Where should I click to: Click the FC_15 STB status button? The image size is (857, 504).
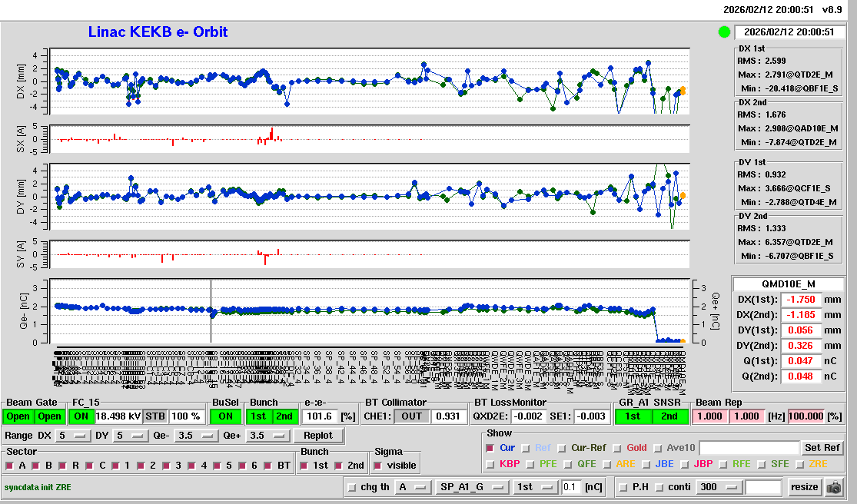coord(155,416)
